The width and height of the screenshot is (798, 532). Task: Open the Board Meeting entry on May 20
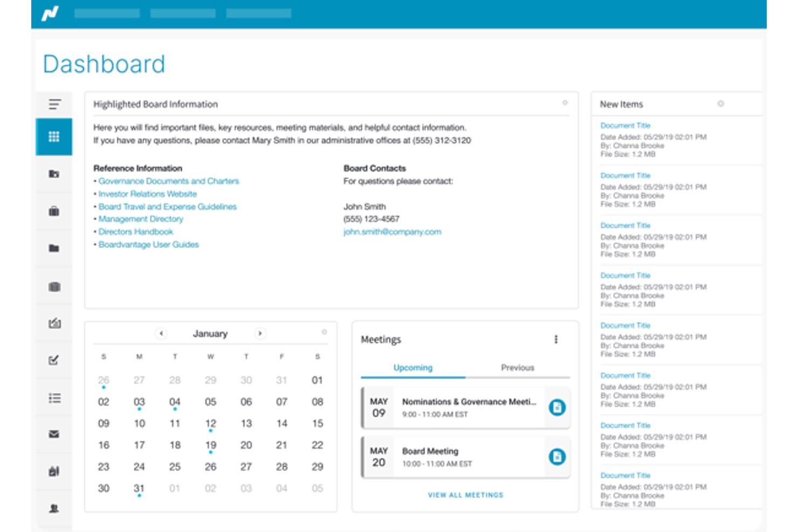click(466, 457)
